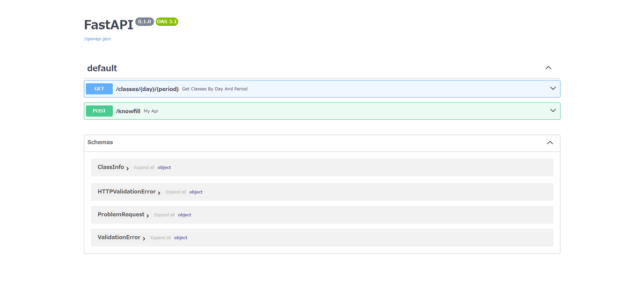
Task: Select the /knowfill endpoint path
Action: pyautogui.click(x=128, y=111)
